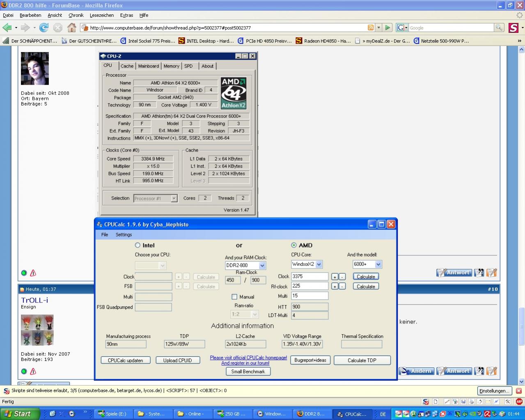Screen dimensions: 525x420
Task: Decrease Rf-clock with minus stepper
Action: point(342,287)
